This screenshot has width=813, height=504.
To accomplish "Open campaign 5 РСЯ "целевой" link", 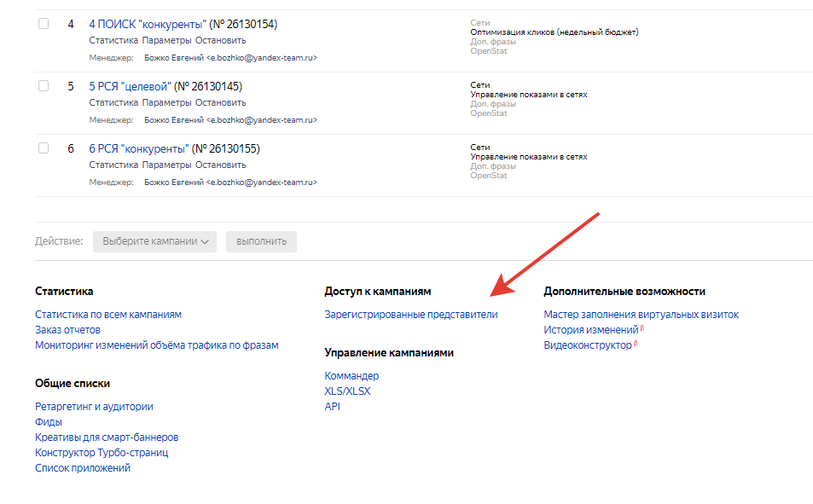I will 129,86.
